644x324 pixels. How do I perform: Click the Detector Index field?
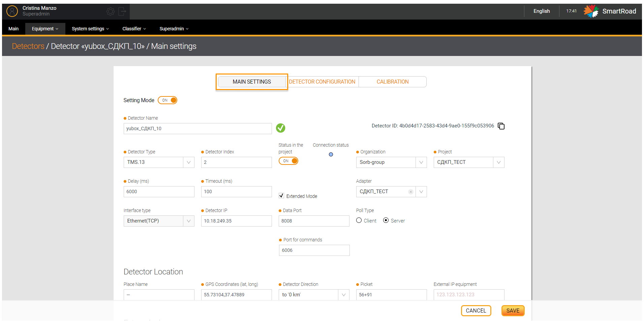tap(237, 162)
